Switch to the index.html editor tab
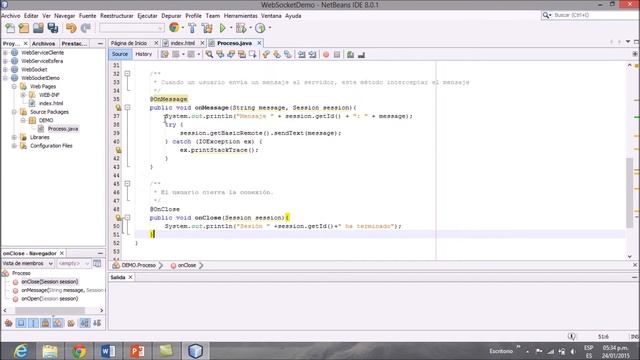Viewport: 640px width, 360px height. click(x=183, y=43)
